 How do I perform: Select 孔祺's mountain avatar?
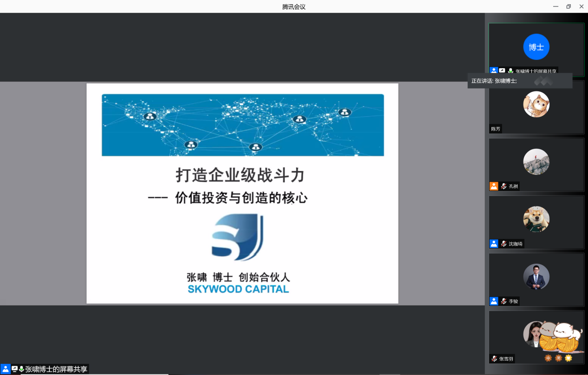click(x=536, y=162)
